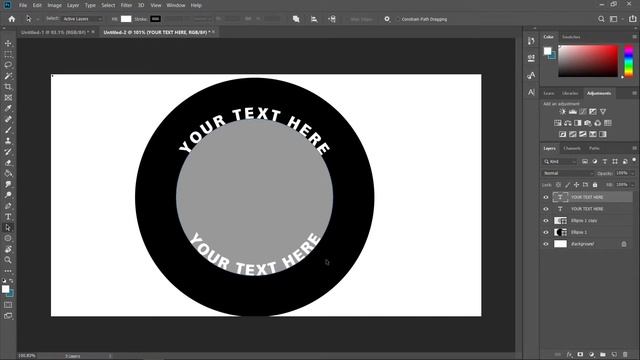Screen dimensions: 640x360
Task: Select the Zoom tool in toolbar
Action: click(8, 260)
